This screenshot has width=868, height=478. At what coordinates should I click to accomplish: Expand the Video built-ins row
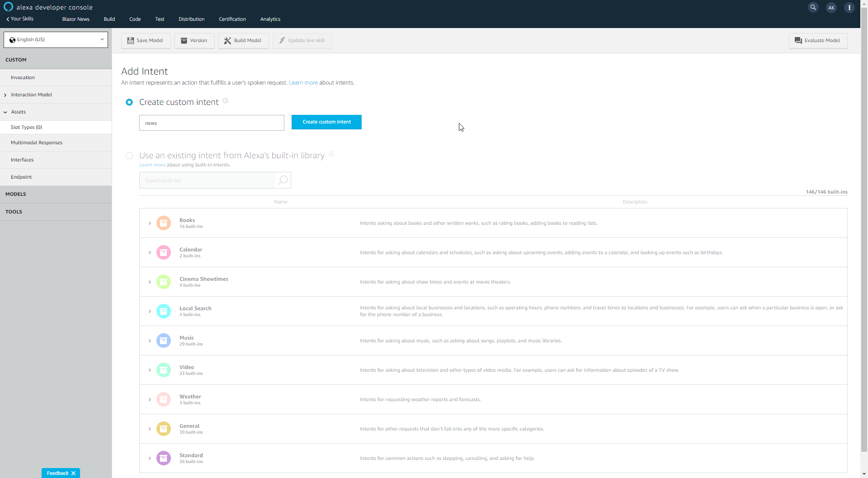[150, 370]
